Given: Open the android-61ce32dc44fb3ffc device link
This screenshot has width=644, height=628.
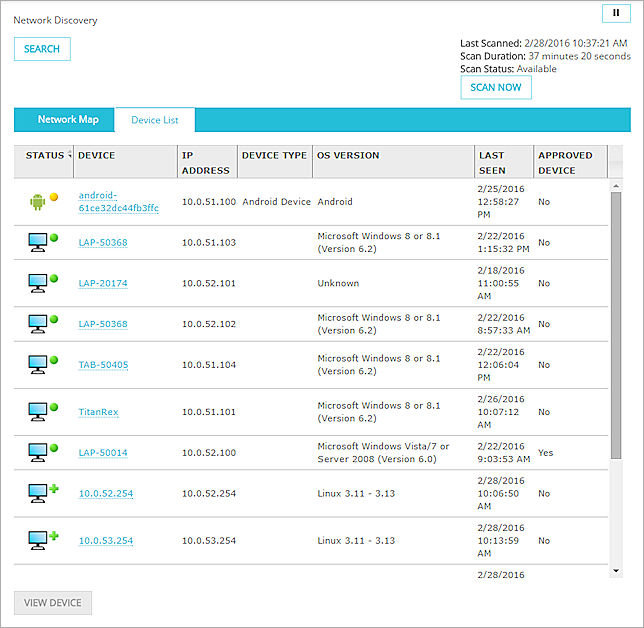Looking at the screenshot, I should click(x=118, y=201).
